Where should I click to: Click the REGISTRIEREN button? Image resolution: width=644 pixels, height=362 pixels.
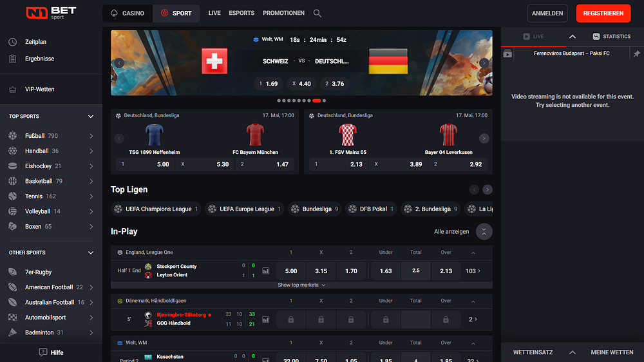[603, 13]
